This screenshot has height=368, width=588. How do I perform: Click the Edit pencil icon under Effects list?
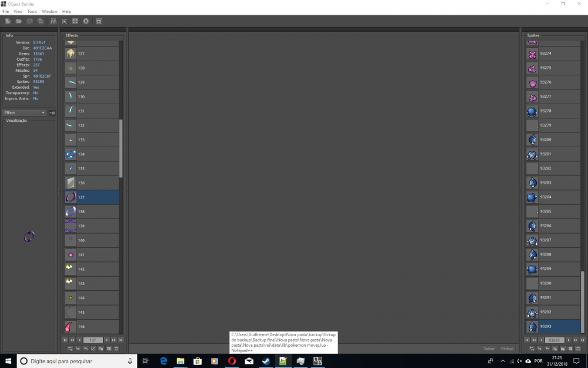93,349
